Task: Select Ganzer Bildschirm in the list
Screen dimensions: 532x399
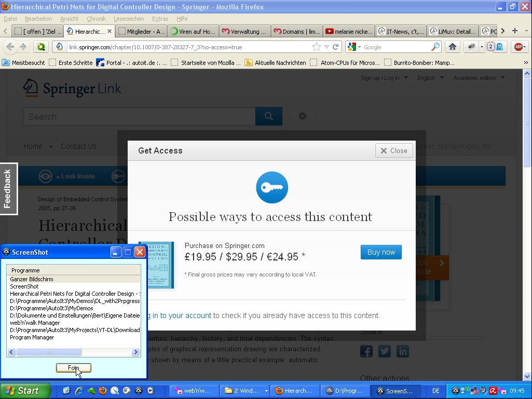Action: (x=32, y=279)
